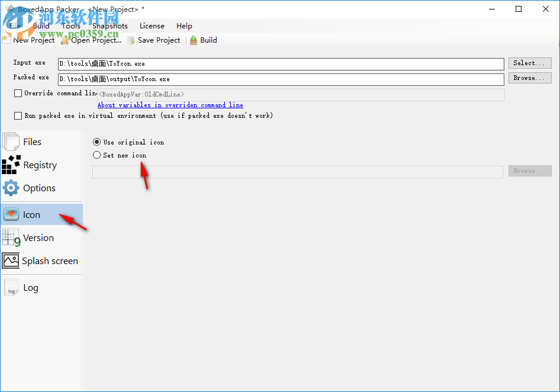560x392 pixels.
Task: Open an existing project via Open Project
Action: point(94,40)
